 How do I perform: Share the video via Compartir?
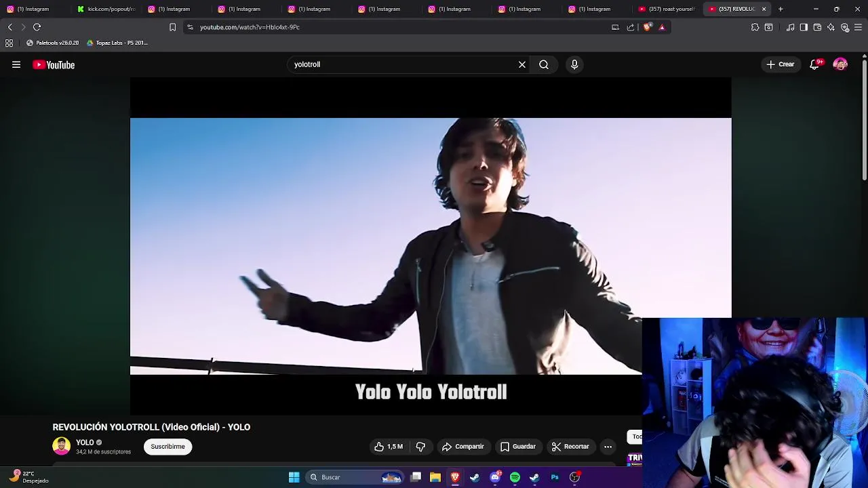tap(463, 447)
